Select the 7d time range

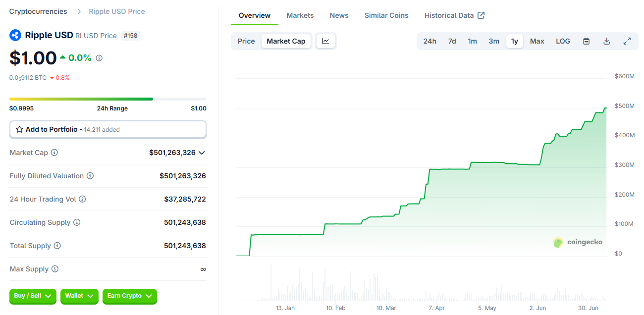pyautogui.click(x=452, y=41)
